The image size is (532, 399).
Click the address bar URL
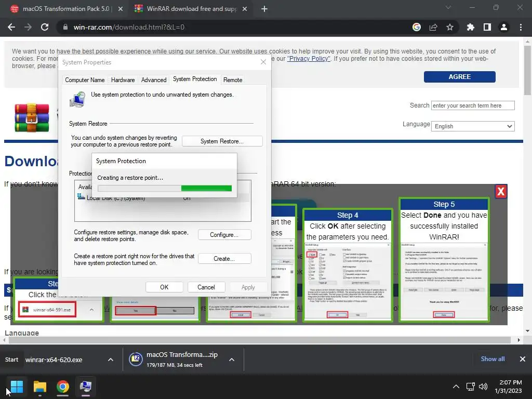[129, 27]
